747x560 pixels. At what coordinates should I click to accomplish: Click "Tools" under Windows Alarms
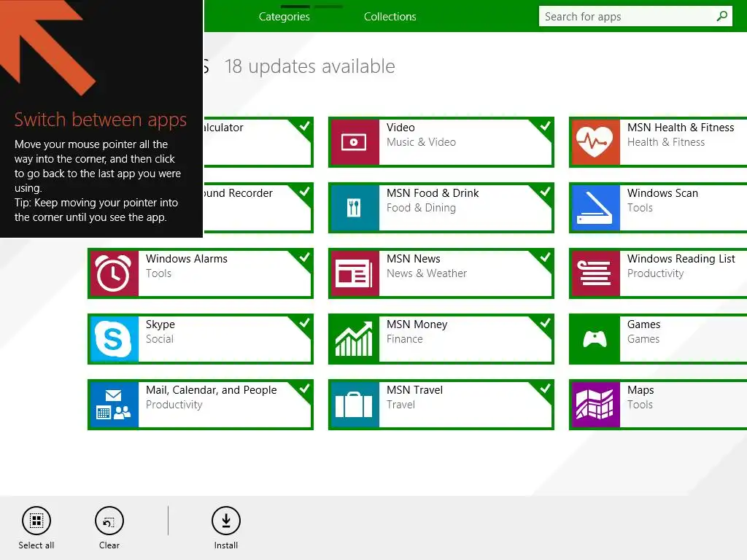click(x=158, y=273)
